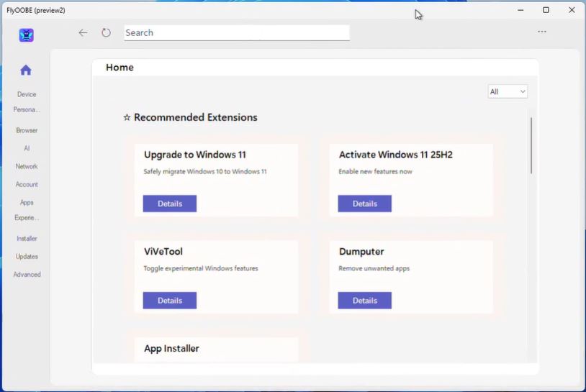Image resolution: width=586 pixels, height=392 pixels.
Task: Select Advanced in the sidebar
Action: [27, 274]
